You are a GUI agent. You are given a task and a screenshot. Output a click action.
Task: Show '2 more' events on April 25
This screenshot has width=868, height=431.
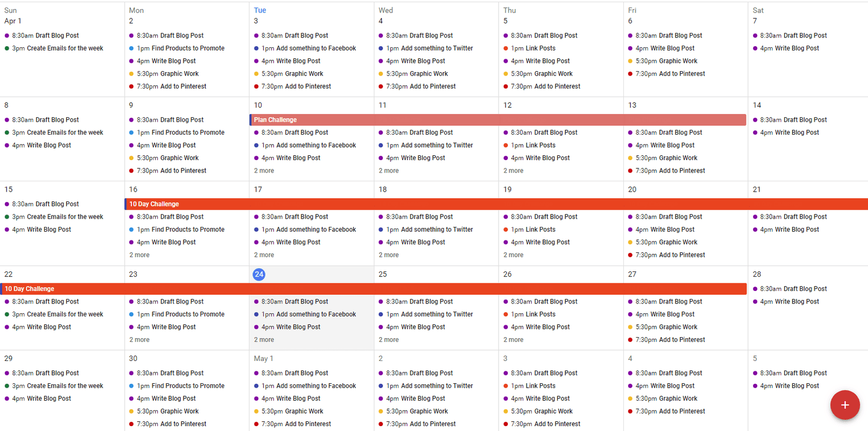(x=389, y=340)
